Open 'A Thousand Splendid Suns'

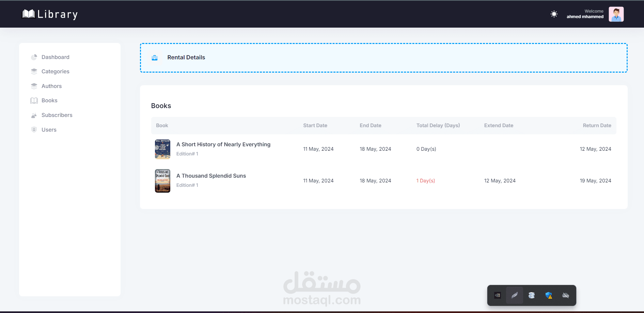(211, 176)
